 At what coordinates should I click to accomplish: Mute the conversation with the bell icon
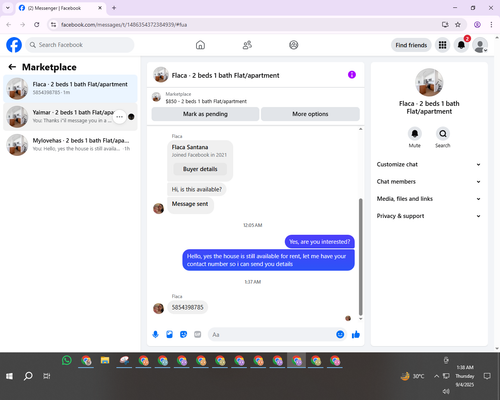click(x=415, y=134)
